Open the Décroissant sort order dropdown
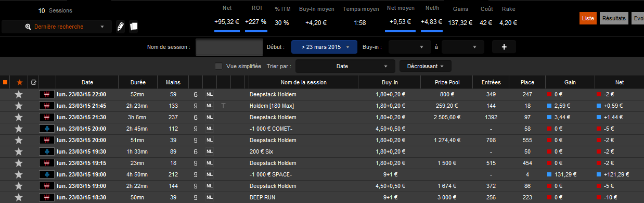 click(426, 67)
